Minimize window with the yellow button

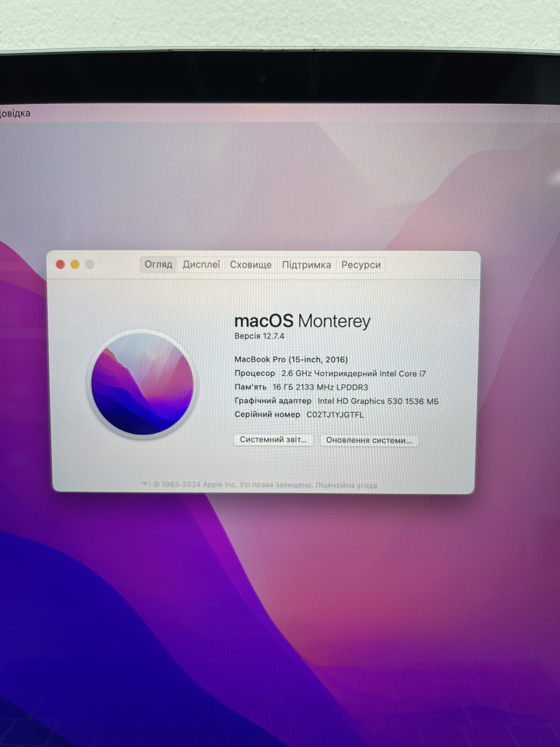[x=75, y=264]
